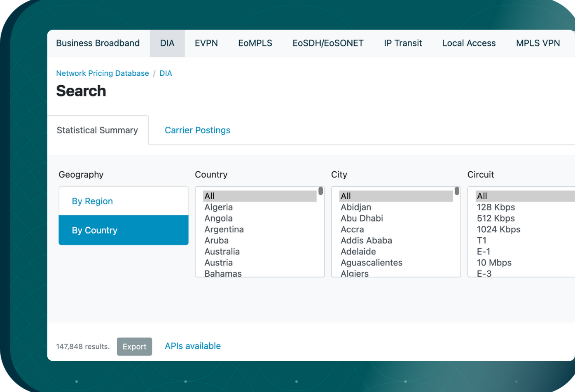Choose Abu Dhabi in the City list

(x=362, y=218)
